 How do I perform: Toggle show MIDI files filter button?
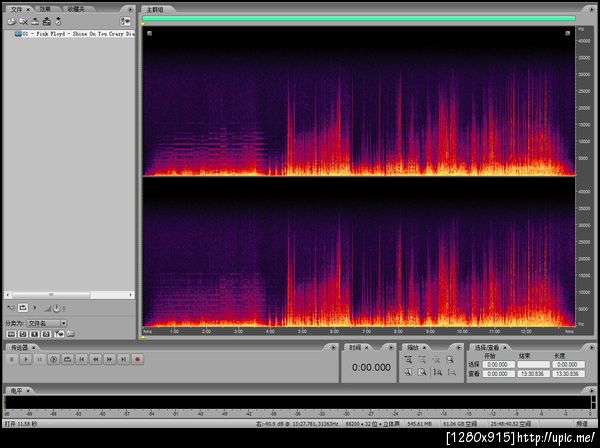46,334
